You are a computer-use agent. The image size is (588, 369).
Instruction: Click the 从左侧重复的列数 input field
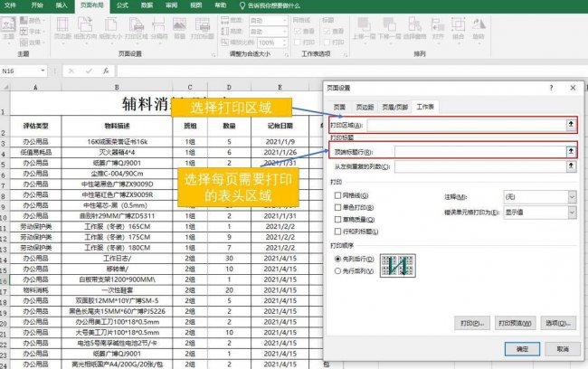(x=480, y=166)
